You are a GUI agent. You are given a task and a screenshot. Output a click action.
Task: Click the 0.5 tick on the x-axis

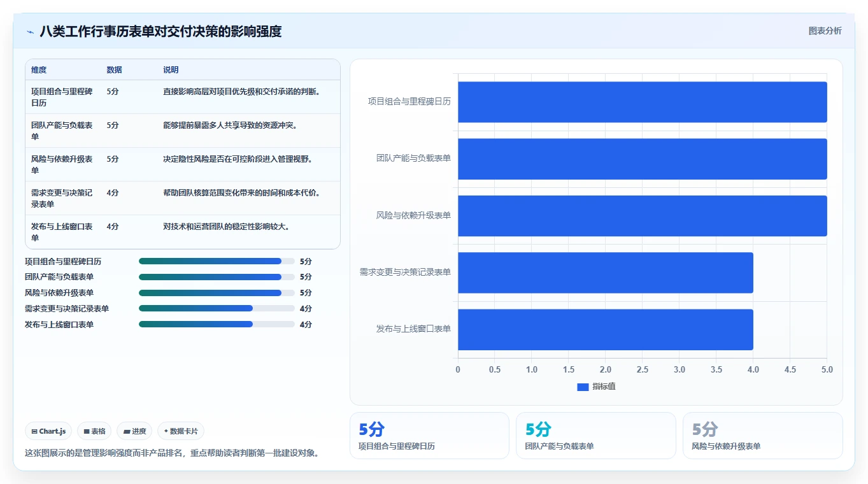tap(495, 369)
